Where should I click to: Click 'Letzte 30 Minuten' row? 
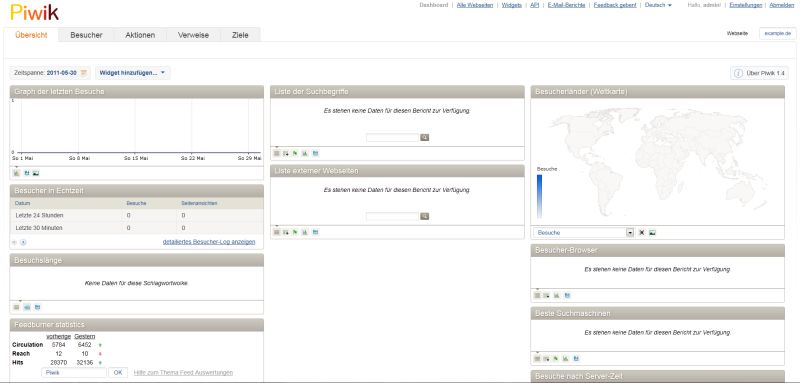click(137, 228)
